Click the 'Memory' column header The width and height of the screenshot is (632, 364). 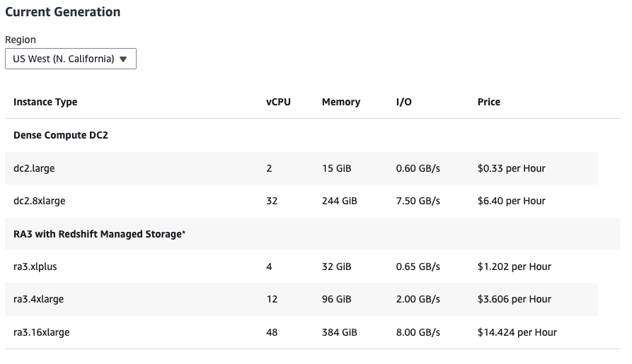click(341, 102)
